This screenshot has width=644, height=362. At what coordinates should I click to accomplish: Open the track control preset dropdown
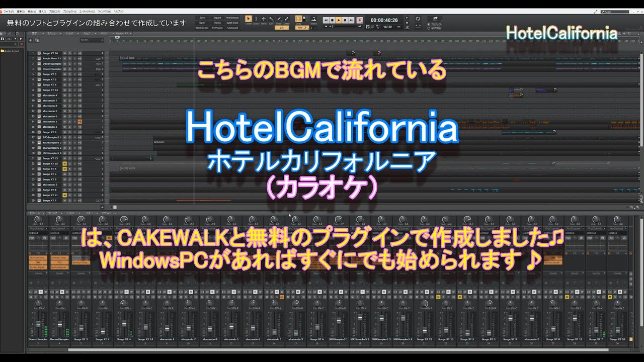(92, 40)
